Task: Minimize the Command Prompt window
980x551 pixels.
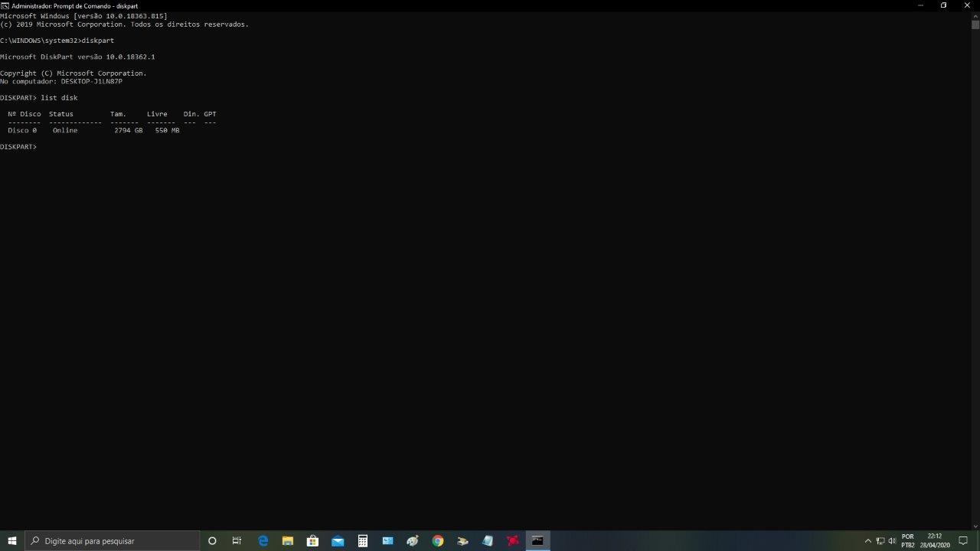Action: pos(920,5)
